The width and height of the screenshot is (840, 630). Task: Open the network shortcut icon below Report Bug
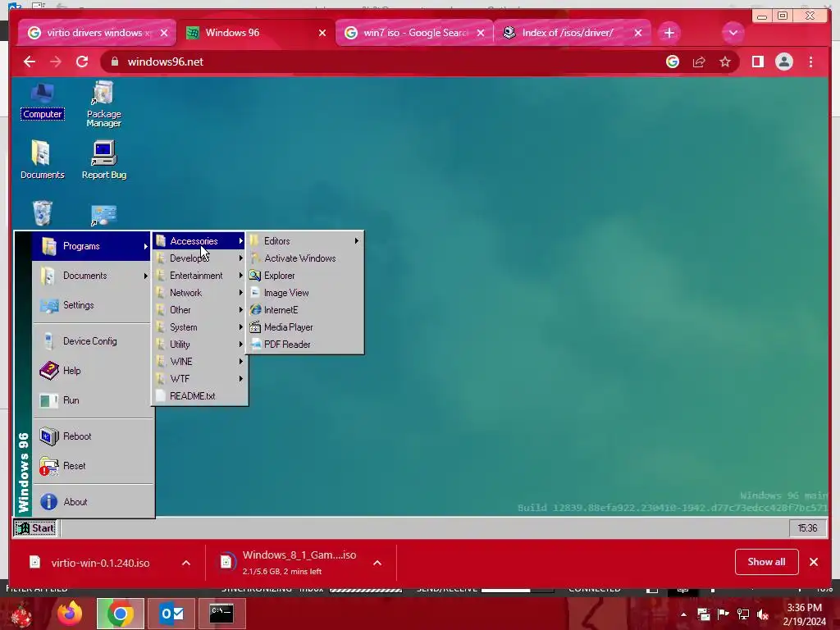(x=103, y=216)
